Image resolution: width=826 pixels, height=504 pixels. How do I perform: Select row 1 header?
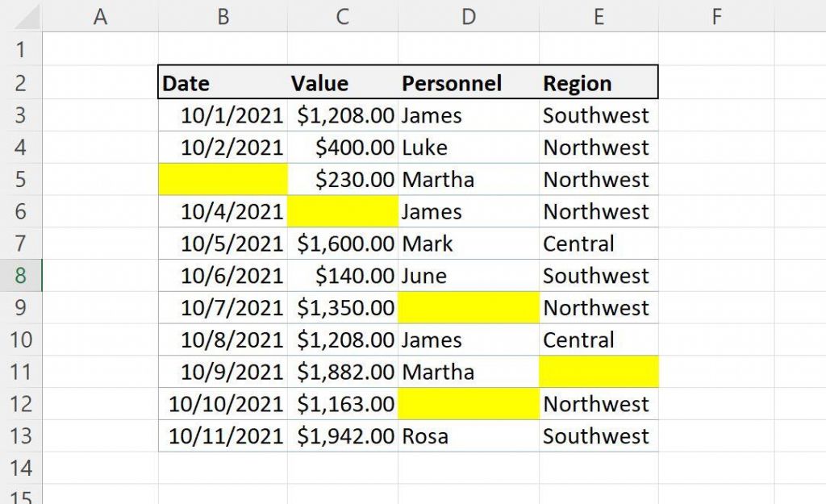(x=22, y=49)
